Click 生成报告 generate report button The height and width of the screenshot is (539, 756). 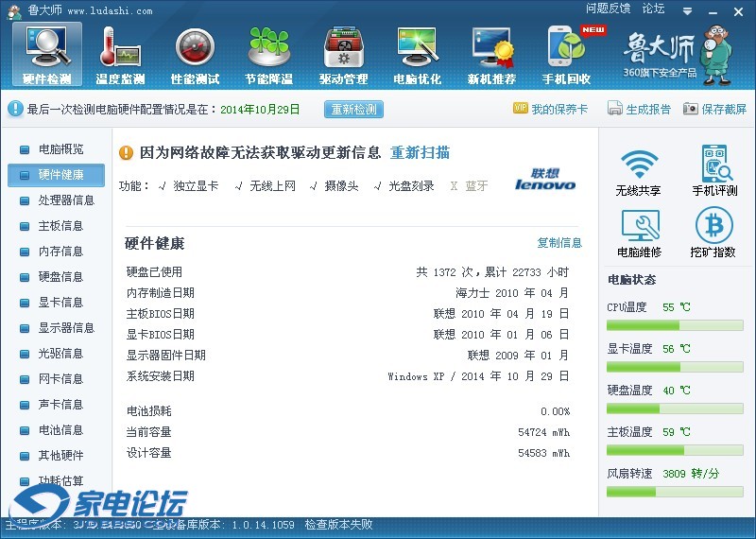(640, 110)
